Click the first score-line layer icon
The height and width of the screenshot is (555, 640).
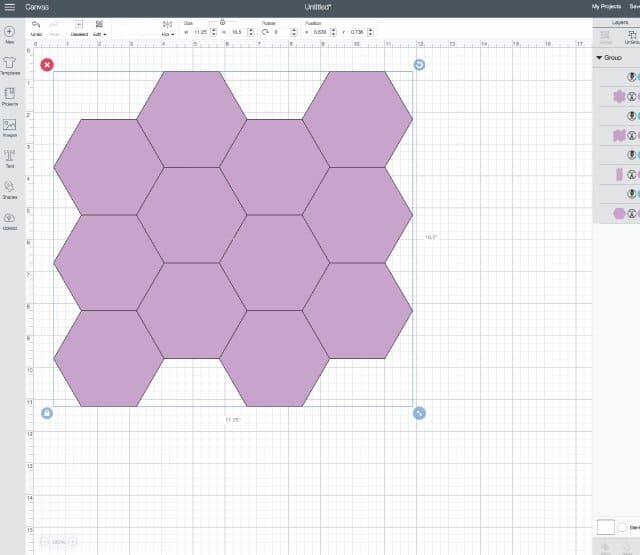[631, 77]
